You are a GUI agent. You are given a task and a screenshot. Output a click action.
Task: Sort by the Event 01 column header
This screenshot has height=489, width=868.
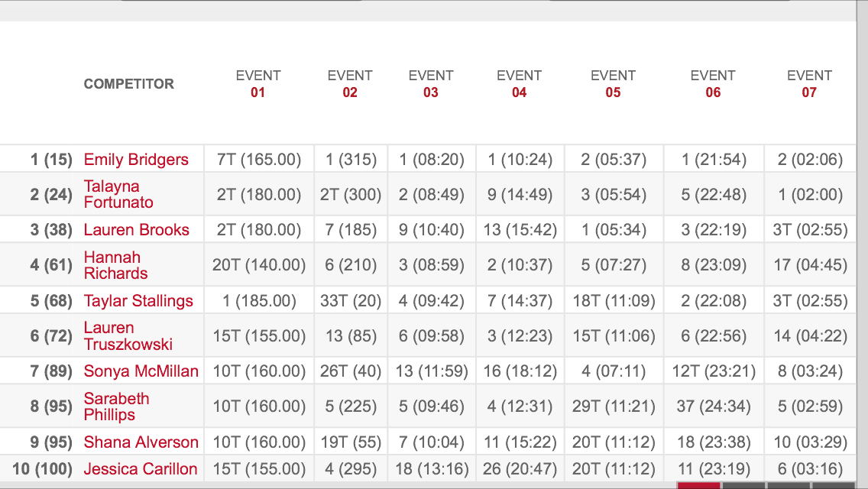point(258,84)
